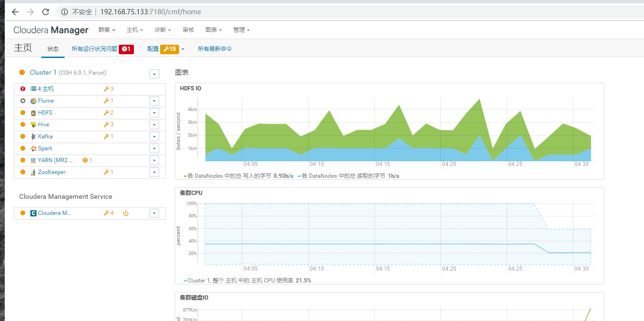Expand the Kafka actions dropdown
The height and width of the screenshot is (321, 644).
point(154,136)
